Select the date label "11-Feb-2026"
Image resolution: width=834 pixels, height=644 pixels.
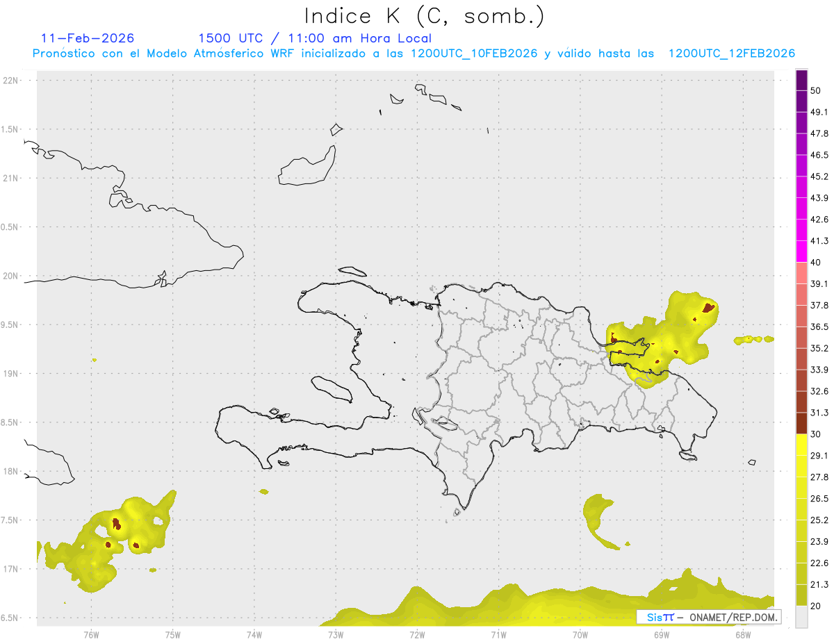tap(87, 38)
